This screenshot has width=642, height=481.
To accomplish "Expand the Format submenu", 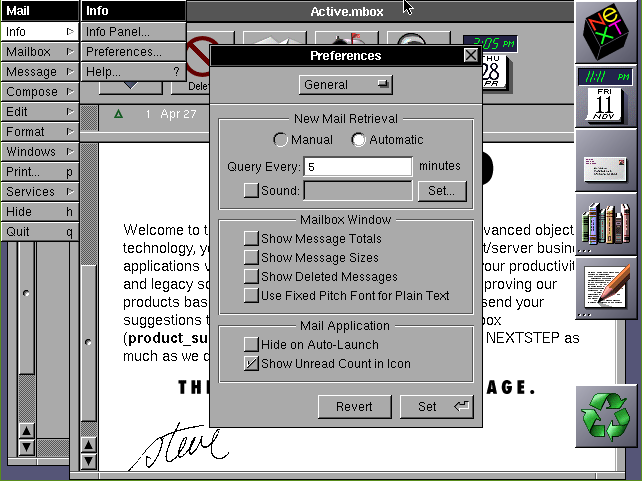I will (40, 132).
